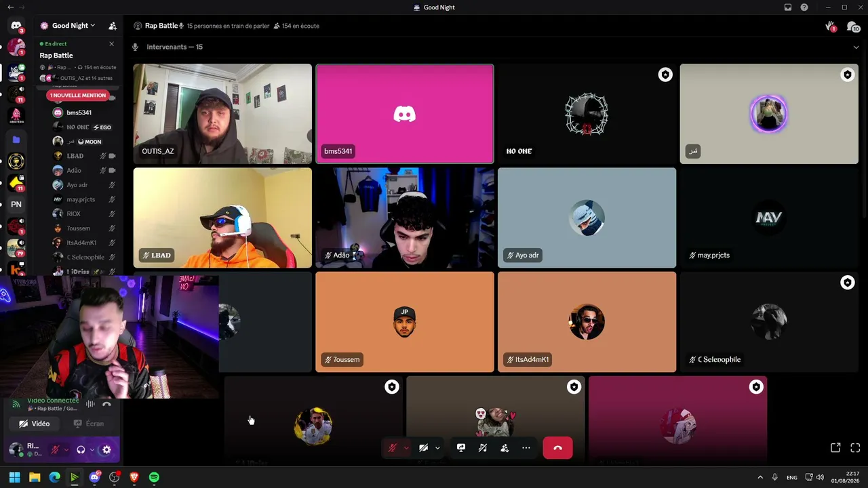Screen dimensions: 868x488
Task: Focus the LBAD video tile
Action: pyautogui.click(x=222, y=218)
